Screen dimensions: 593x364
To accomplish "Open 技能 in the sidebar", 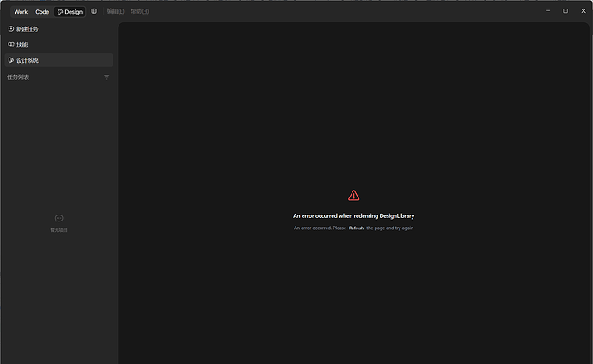I will [x=58, y=45].
